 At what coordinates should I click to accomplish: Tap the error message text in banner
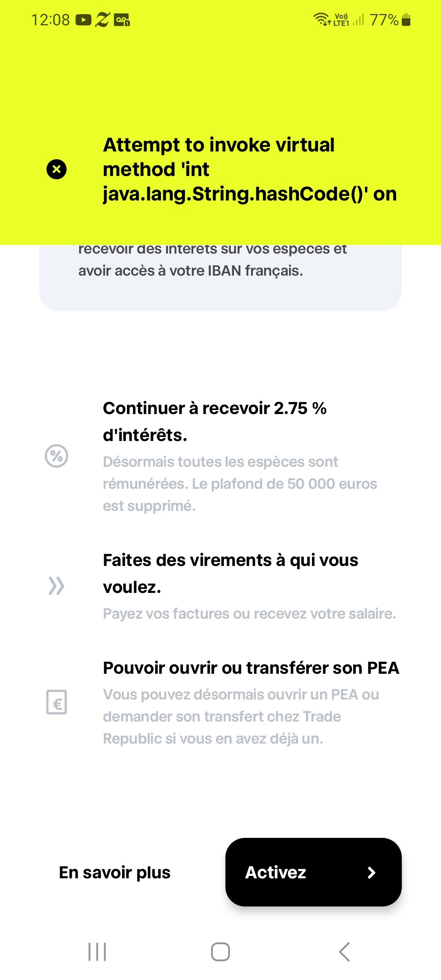[x=249, y=169]
